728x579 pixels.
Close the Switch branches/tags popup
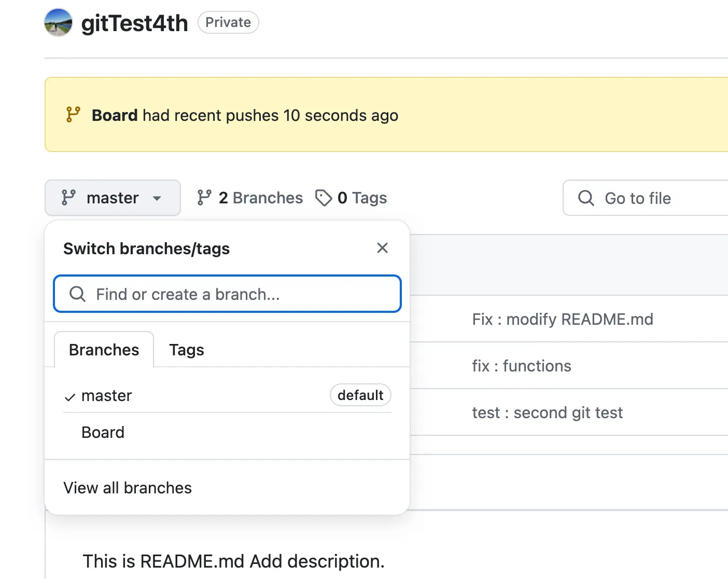pyautogui.click(x=382, y=248)
